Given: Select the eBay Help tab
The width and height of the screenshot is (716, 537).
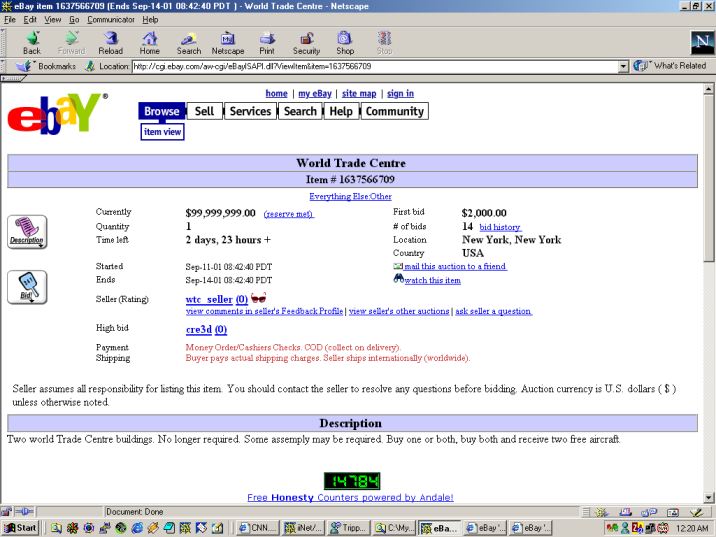Looking at the screenshot, I should point(341,111).
